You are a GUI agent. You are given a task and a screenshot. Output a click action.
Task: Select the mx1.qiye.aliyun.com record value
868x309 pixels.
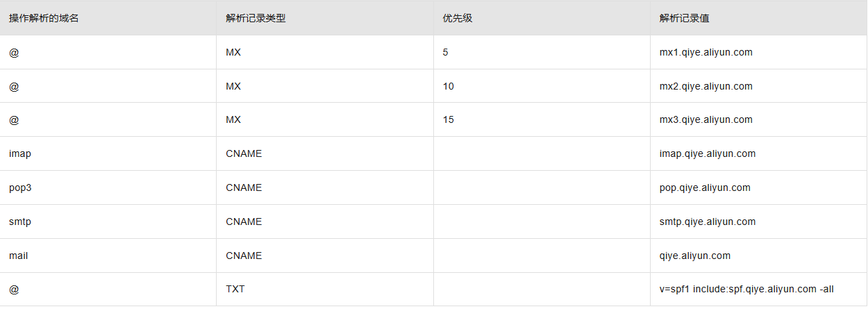click(x=706, y=52)
